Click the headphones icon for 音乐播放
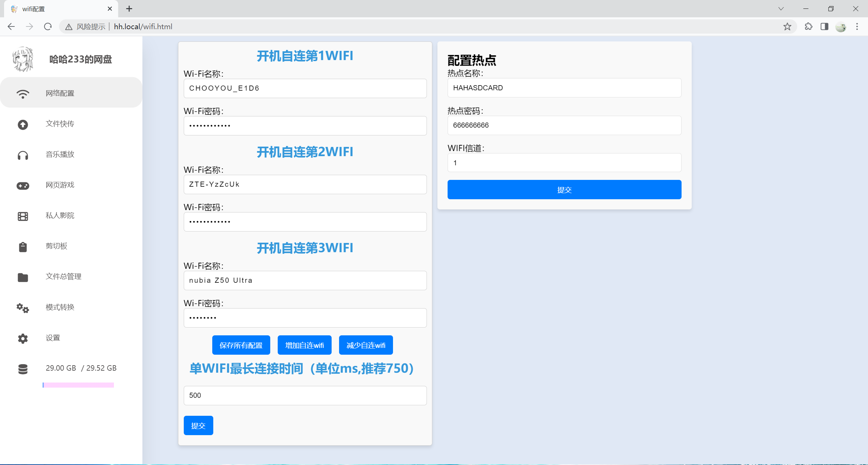This screenshot has height=465, width=868. pos(23,155)
